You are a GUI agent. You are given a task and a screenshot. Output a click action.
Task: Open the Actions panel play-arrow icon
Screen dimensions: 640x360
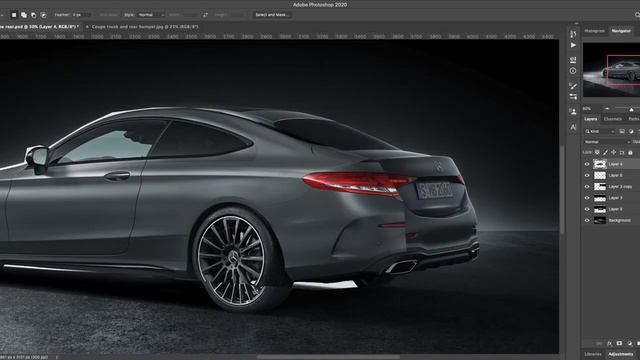tap(573, 45)
